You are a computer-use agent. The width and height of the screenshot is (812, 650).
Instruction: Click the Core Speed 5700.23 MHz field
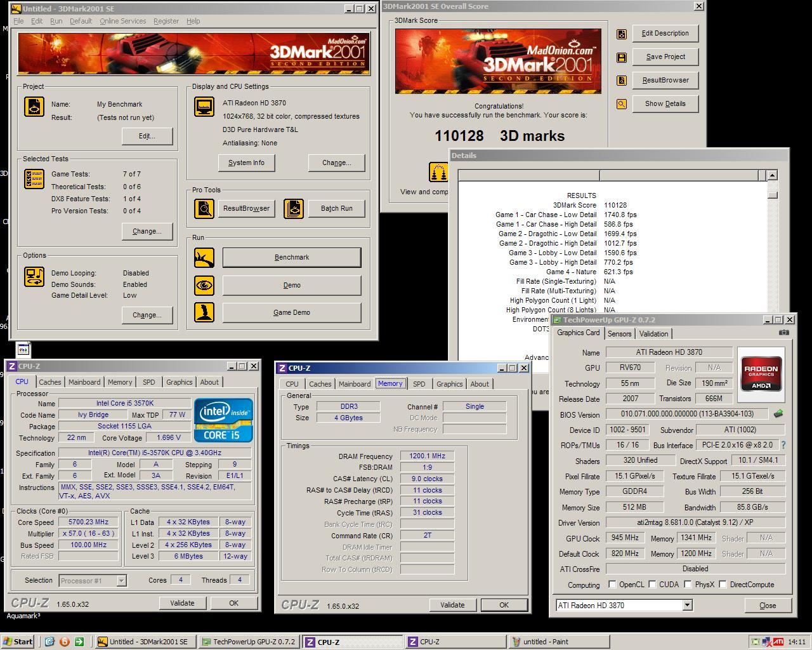pyautogui.click(x=89, y=522)
